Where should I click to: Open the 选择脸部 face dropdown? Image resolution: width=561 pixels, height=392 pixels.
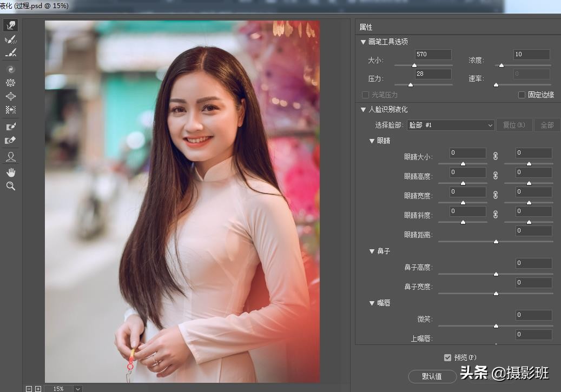[x=451, y=125]
